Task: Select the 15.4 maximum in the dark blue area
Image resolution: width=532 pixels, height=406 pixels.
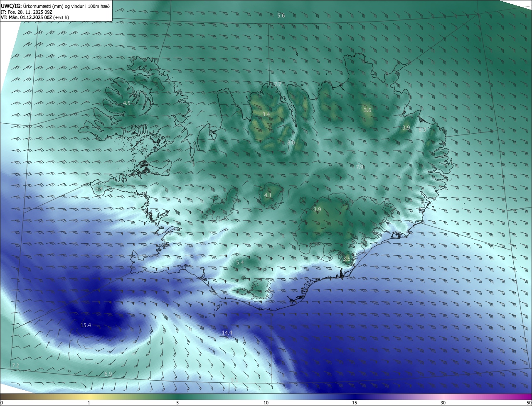Action: click(x=86, y=325)
